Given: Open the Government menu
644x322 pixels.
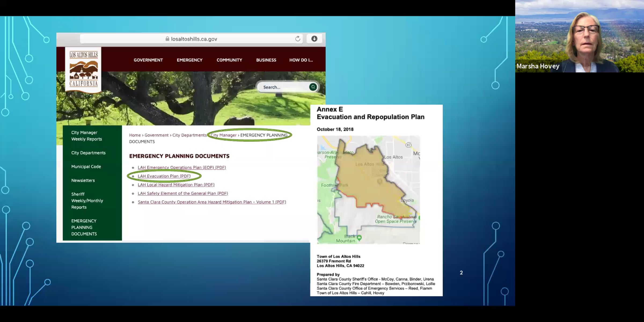Looking at the screenshot, I should coord(148,60).
